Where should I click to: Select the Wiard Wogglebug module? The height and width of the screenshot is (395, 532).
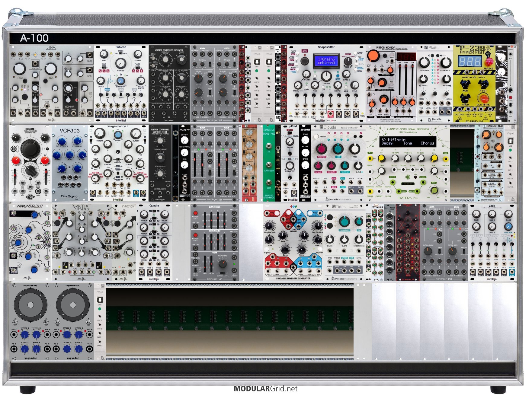pyautogui.click(x=30, y=242)
